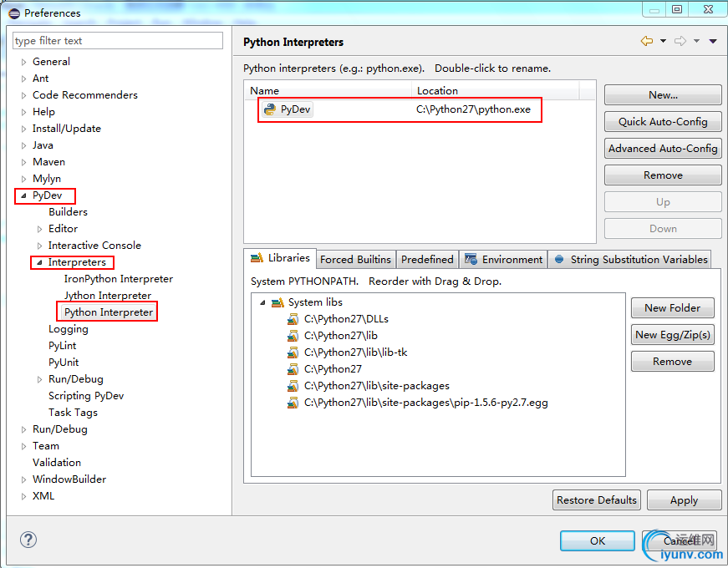The width and height of the screenshot is (728, 568).
Task: Select Python Interpreter in tree
Action: [109, 312]
